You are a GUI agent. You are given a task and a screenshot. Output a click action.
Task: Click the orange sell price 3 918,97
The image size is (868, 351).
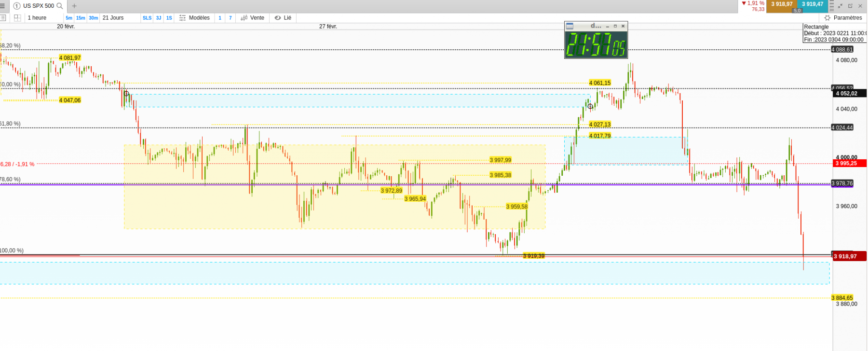click(782, 4)
